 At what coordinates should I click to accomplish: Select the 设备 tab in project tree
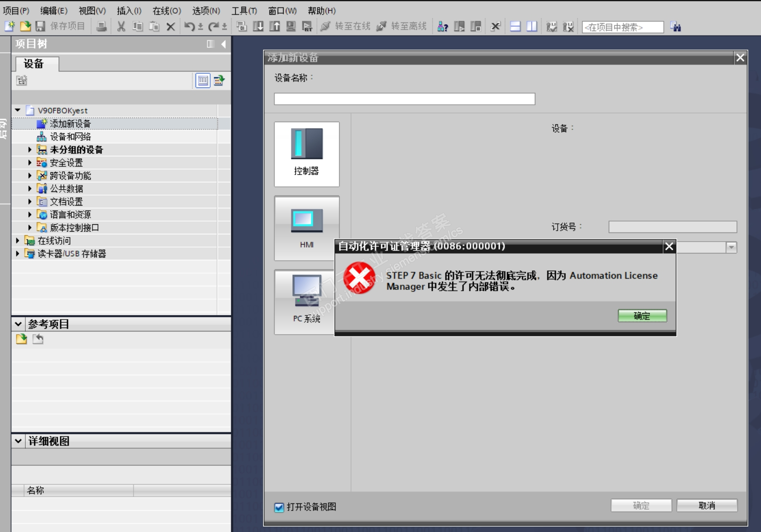[36, 64]
